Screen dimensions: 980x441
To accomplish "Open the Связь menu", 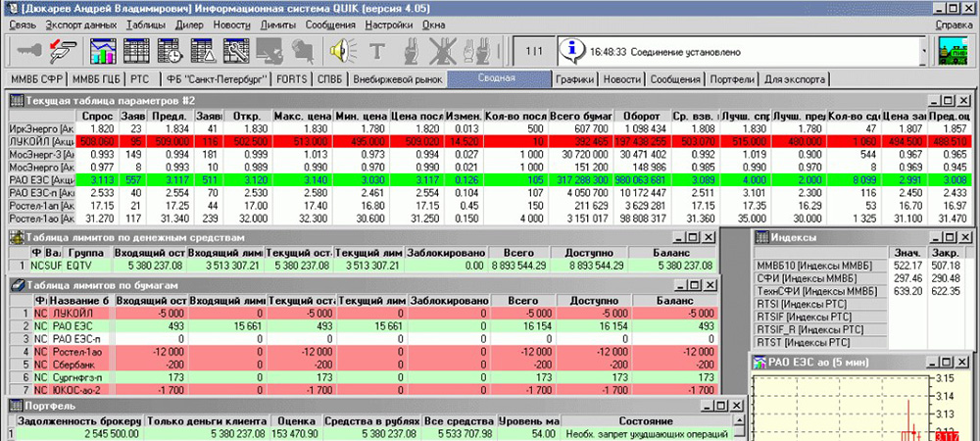I will point(23,24).
